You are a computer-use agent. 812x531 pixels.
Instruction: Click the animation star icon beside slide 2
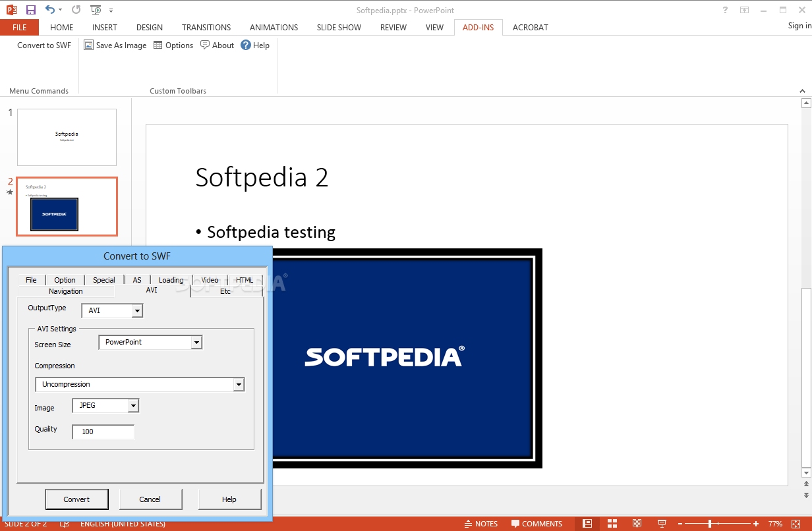point(10,192)
